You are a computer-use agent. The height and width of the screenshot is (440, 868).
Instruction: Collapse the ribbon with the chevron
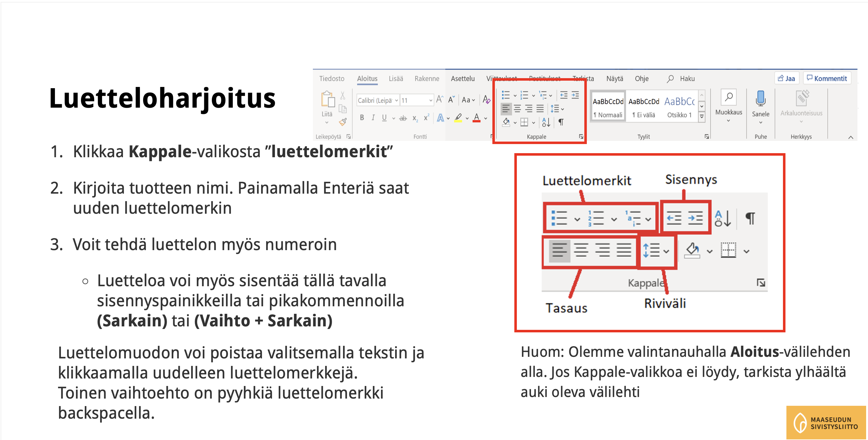(851, 137)
